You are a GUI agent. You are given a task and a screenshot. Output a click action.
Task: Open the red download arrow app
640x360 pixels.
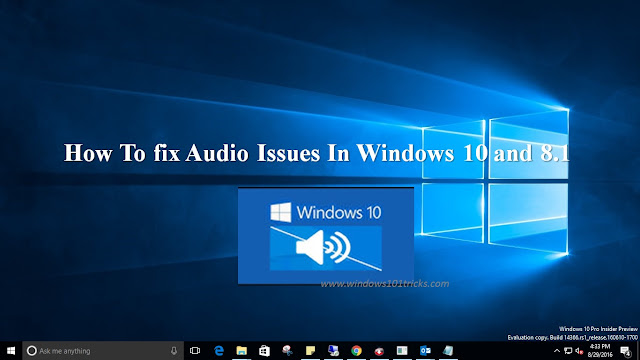point(379,351)
